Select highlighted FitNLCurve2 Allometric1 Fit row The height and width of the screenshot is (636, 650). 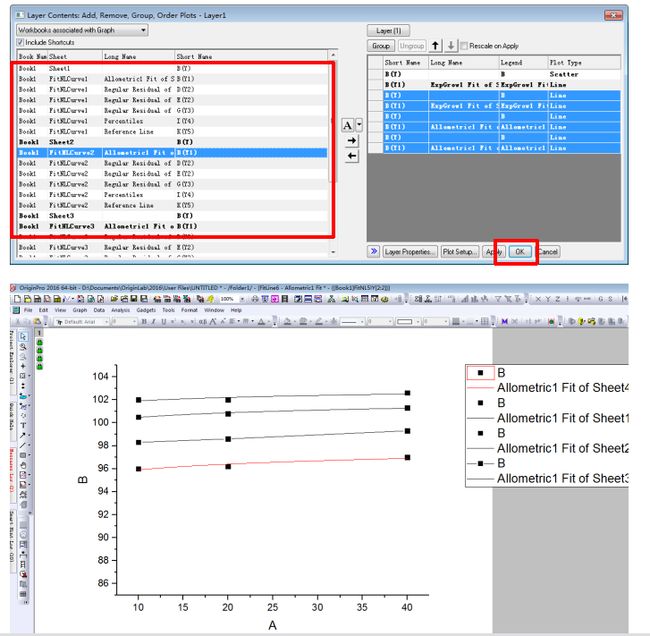click(x=172, y=153)
